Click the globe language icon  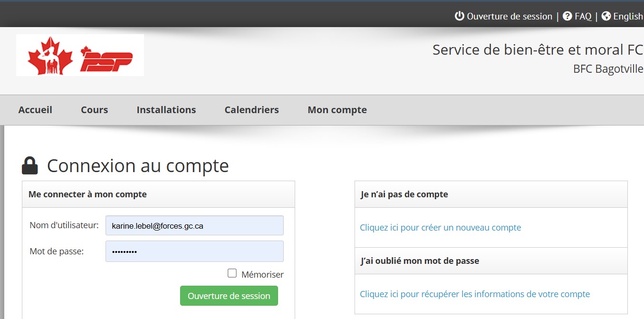click(x=606, y=16)
